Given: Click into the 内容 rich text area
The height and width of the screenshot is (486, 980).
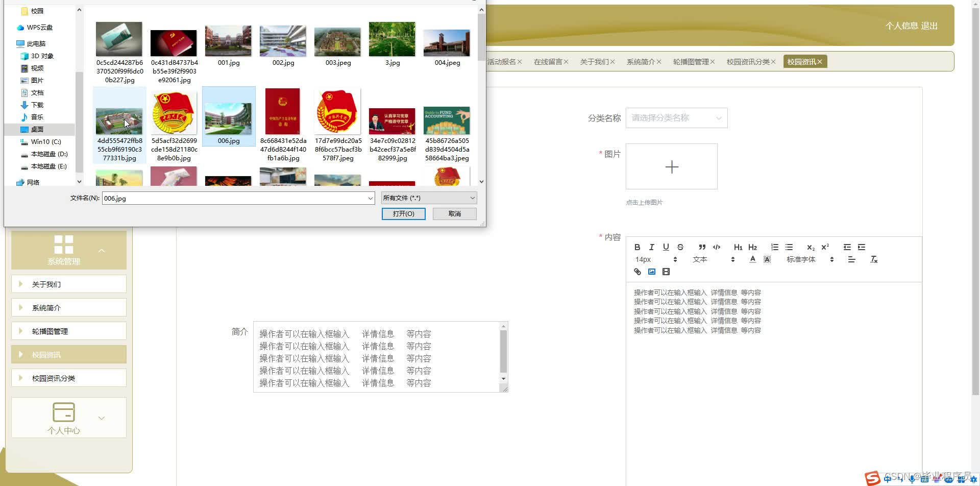Looking at the screenshot, I should (x=773, y=383).
